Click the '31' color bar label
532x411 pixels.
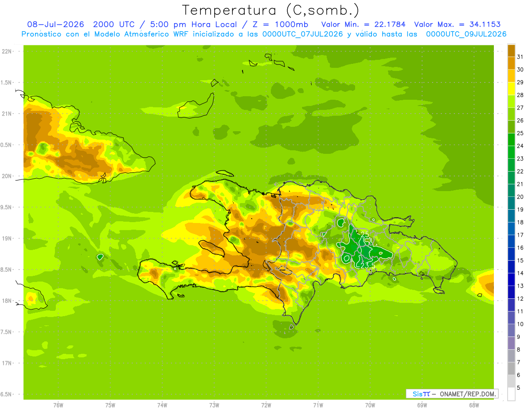520,57
